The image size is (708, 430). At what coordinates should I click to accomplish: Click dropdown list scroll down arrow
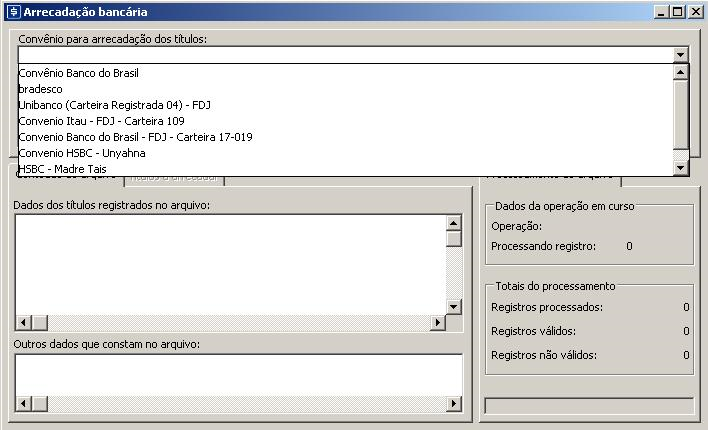680,168
